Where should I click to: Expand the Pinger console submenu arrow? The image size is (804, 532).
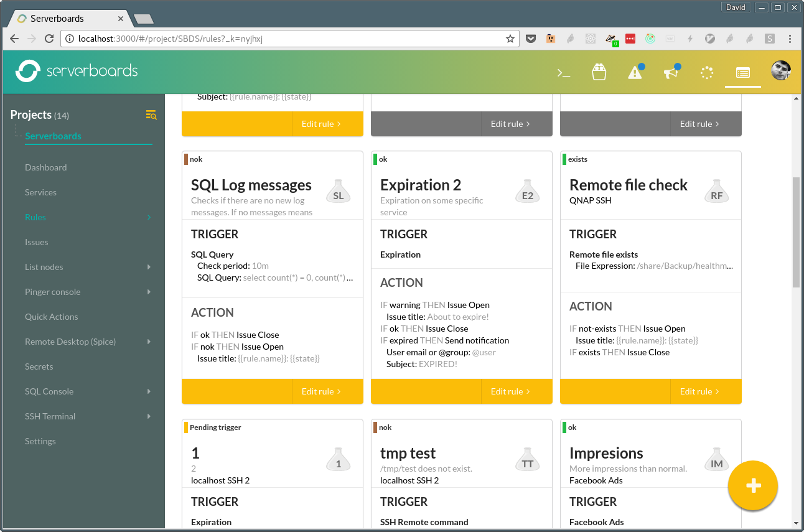149,292
